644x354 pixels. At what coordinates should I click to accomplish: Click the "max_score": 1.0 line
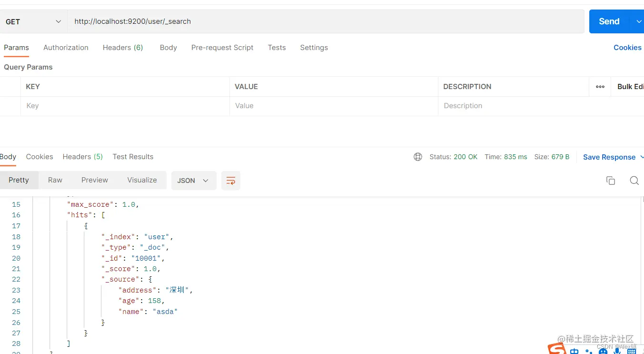103,204
